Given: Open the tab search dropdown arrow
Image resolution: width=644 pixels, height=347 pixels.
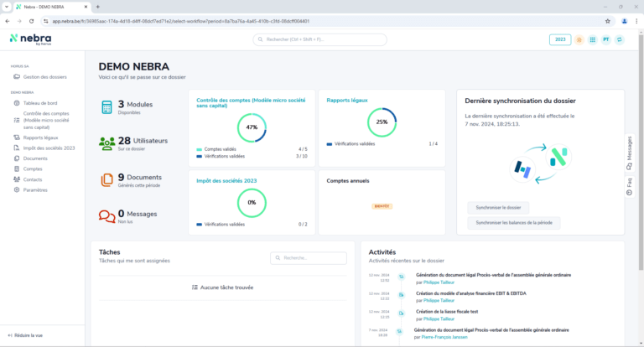Looking at the screenshot, I should tap(7, 7).
